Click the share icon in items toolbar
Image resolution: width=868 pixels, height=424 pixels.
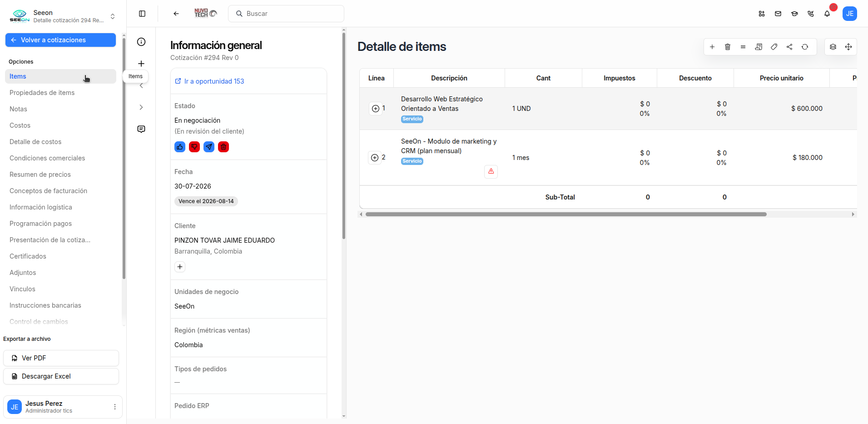pyautogui.click(x=789, y=47)
